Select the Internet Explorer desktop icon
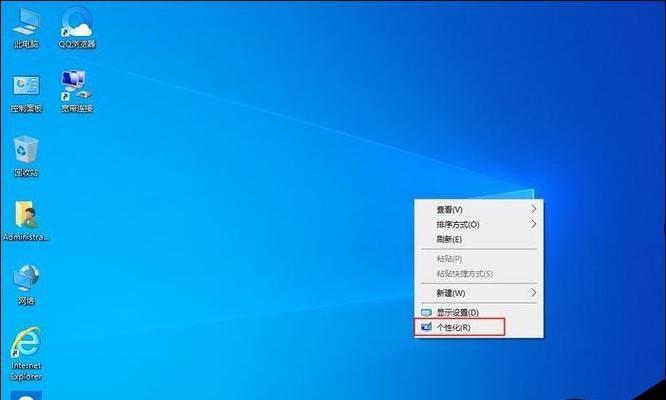Viewport: 666px width, 400px height. click(x=26, y=354)
